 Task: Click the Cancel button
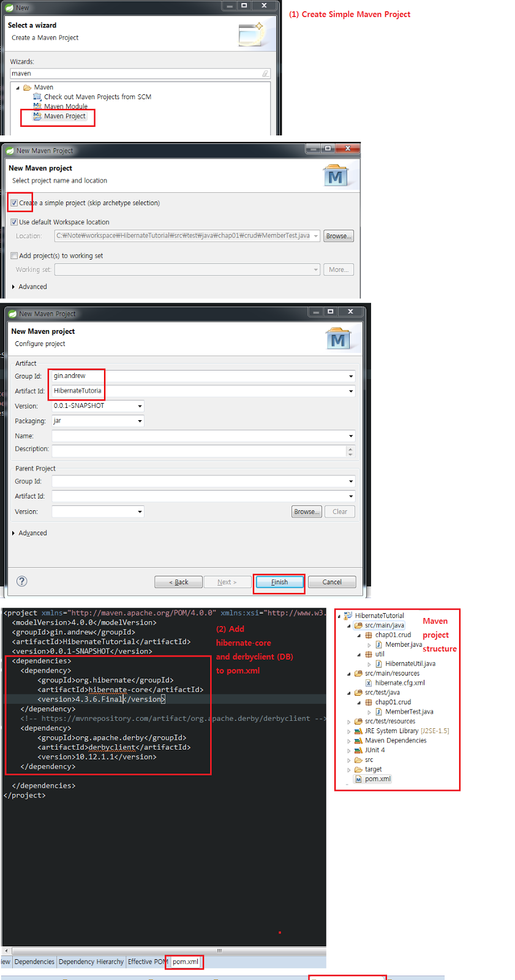pyautogui.click(x=332, y=582)
